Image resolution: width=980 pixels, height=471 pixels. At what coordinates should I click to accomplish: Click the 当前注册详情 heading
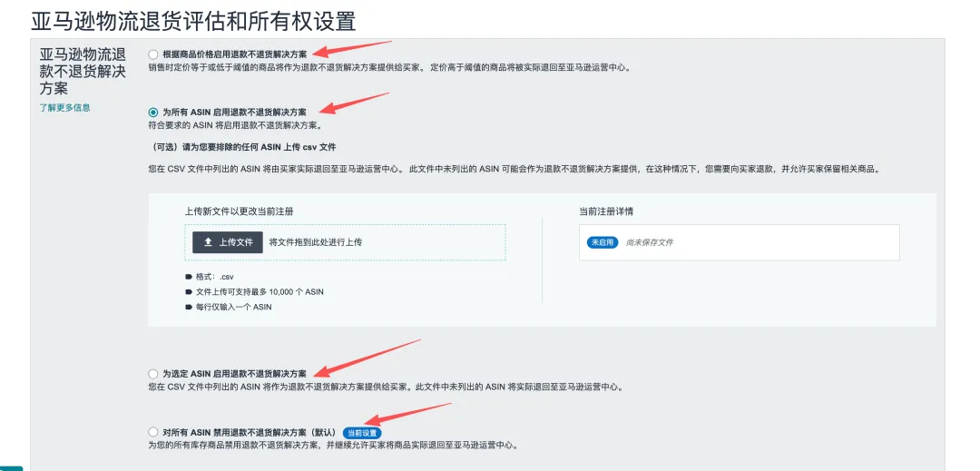(x=606, y=211)
